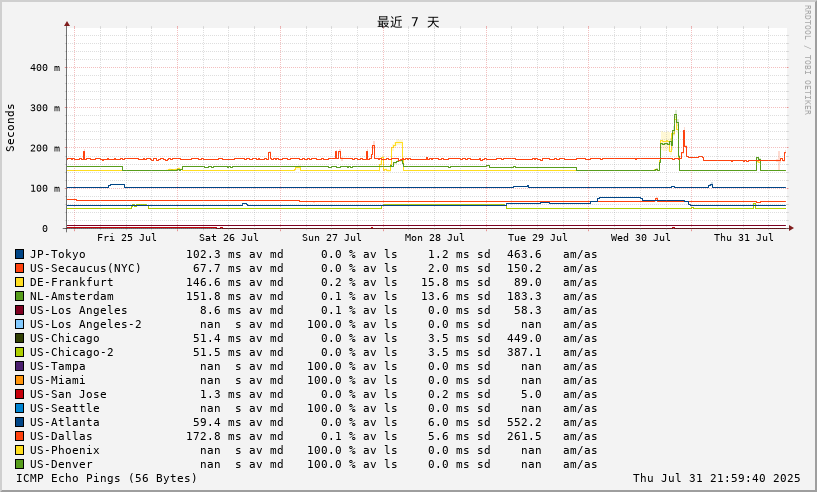Click the DE-Frankfurt yellow legend swatch
This screenshot has width=817, height=492.
[x=19, y=282]
